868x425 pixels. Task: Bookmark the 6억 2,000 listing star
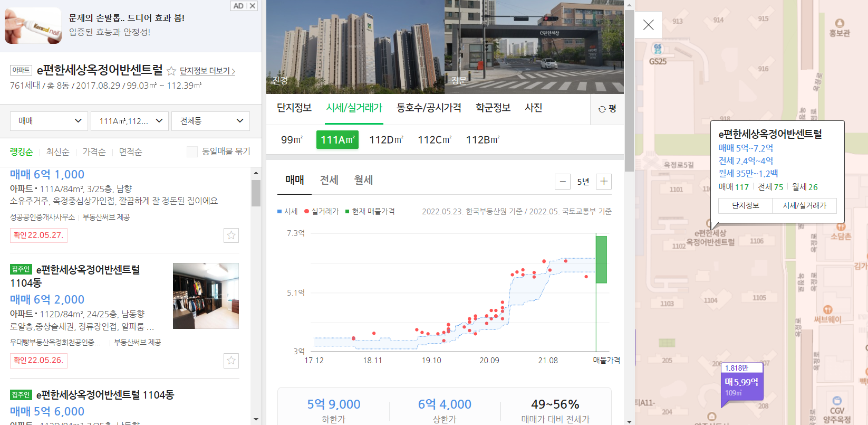coord(231,361)
